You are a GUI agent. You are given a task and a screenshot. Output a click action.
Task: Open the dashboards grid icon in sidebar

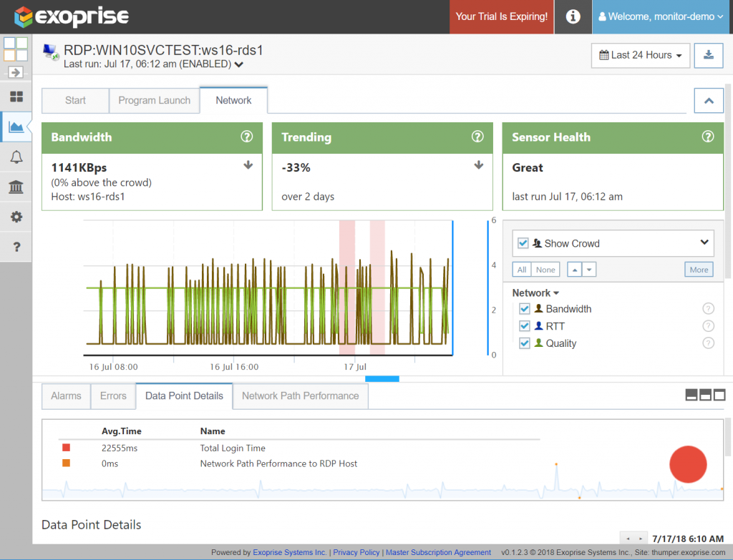[x=16, y=97]
